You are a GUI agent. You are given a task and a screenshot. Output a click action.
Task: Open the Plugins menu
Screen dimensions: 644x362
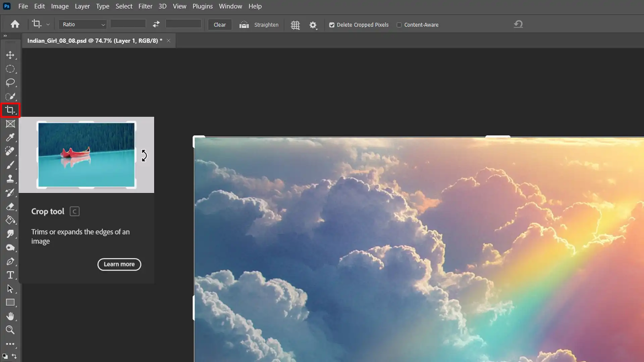tap(203, 6)
